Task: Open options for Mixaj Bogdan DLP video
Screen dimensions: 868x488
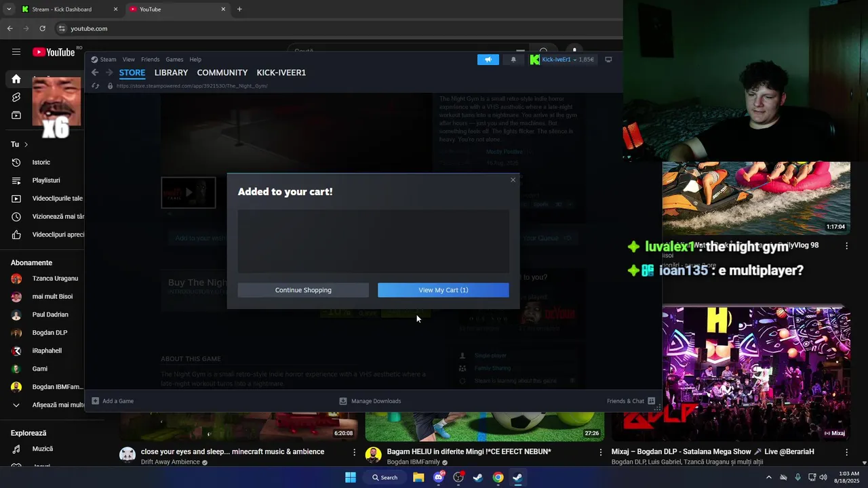Action: (846, 452)
